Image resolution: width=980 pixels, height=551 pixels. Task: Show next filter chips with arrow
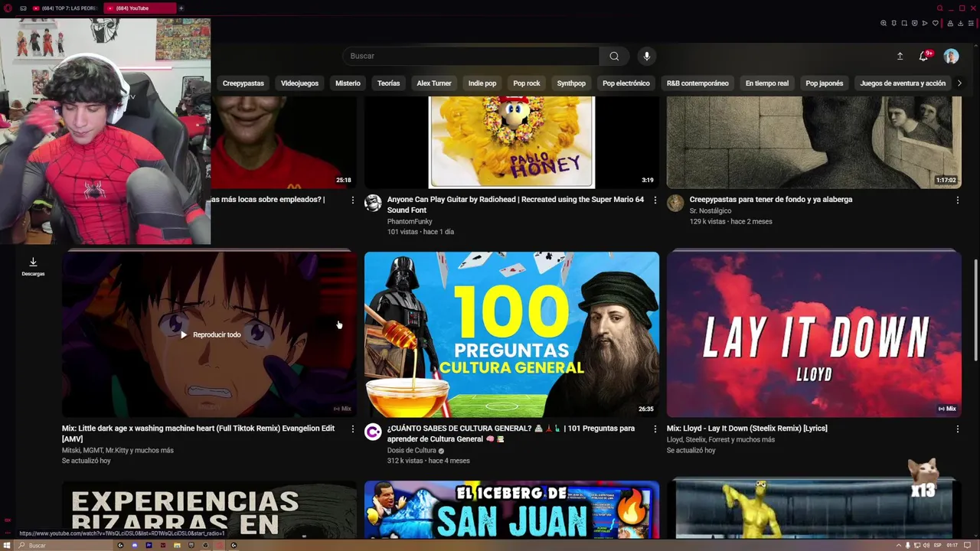[959, 83]
